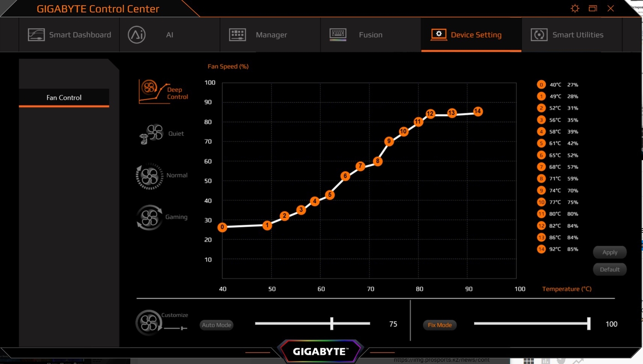643x364 pixels.
Task: Toggle Fix Mode
Action: (440, 325)
